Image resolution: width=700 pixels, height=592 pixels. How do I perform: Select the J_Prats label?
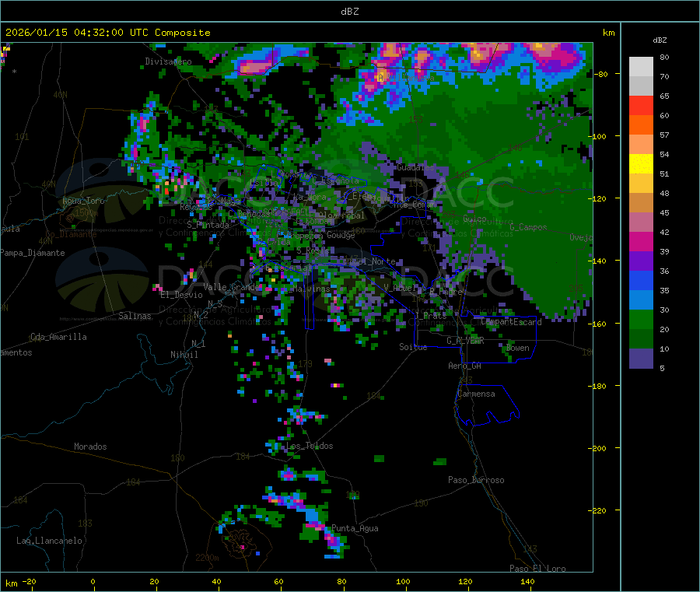[x=430, y=315]
